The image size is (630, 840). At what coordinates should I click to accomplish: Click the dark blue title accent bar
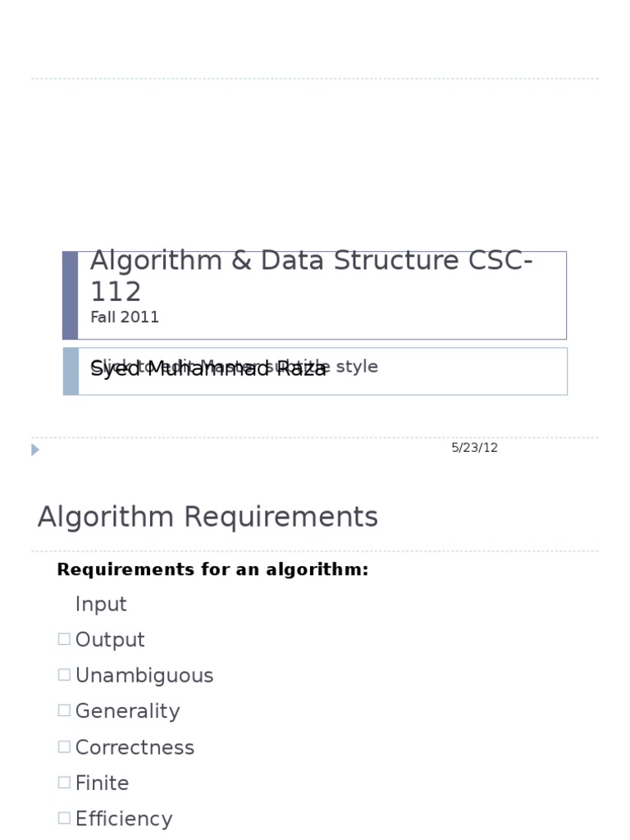pos(71,295)
